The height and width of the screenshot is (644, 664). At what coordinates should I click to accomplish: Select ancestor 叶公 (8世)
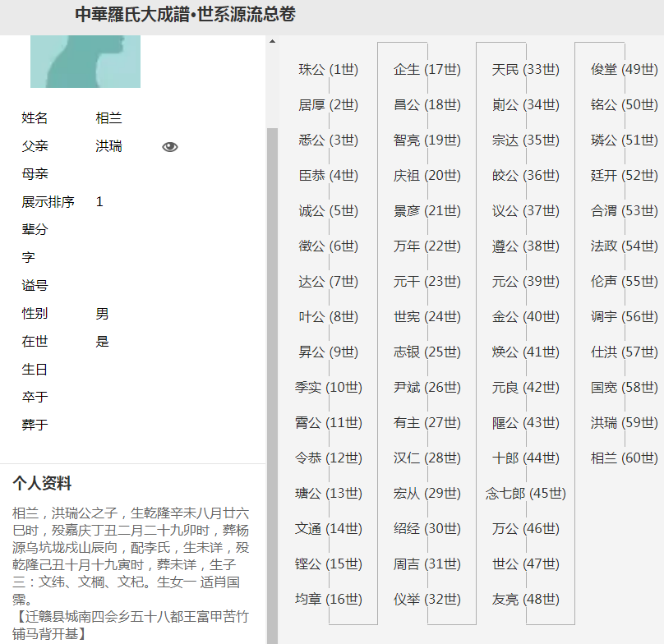(x=328, y=317)
